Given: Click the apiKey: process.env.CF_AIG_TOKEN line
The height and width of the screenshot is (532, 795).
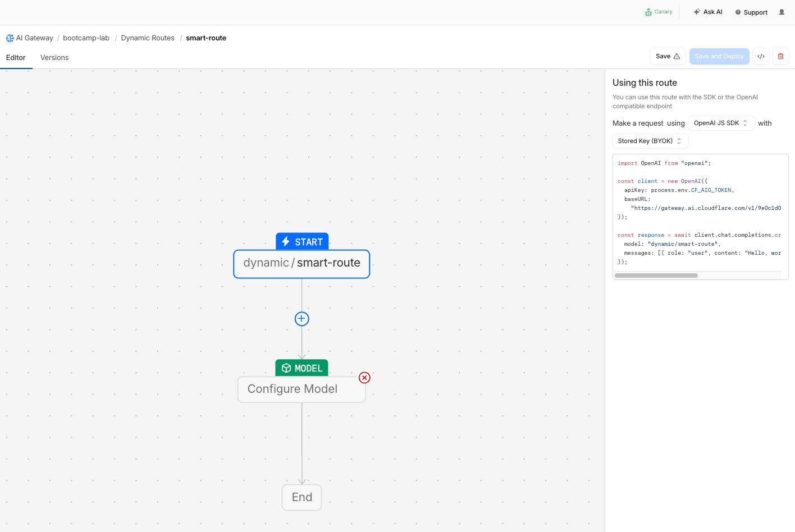Looking at the screenshot, I should point(679,190).
